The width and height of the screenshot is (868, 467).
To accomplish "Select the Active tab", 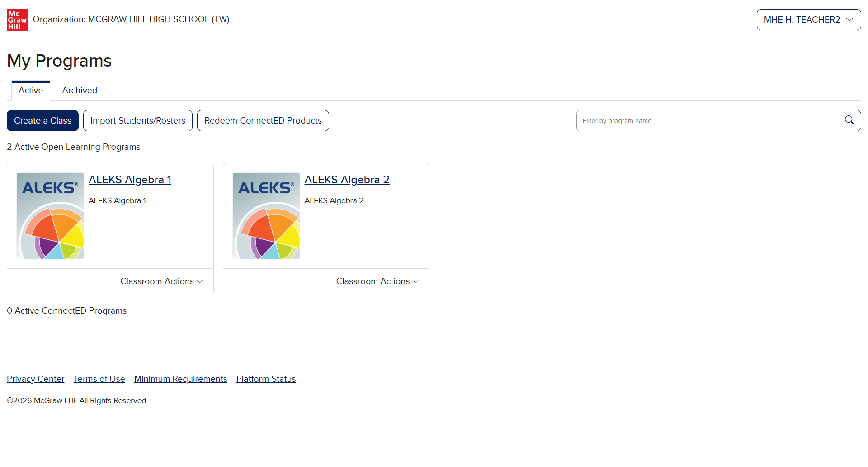I will point(31,91).
